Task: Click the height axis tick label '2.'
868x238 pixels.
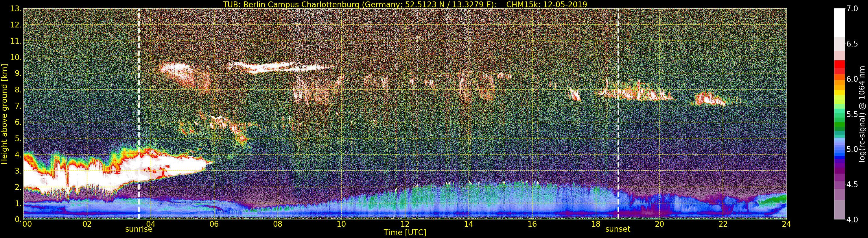Action: (18, 187)
